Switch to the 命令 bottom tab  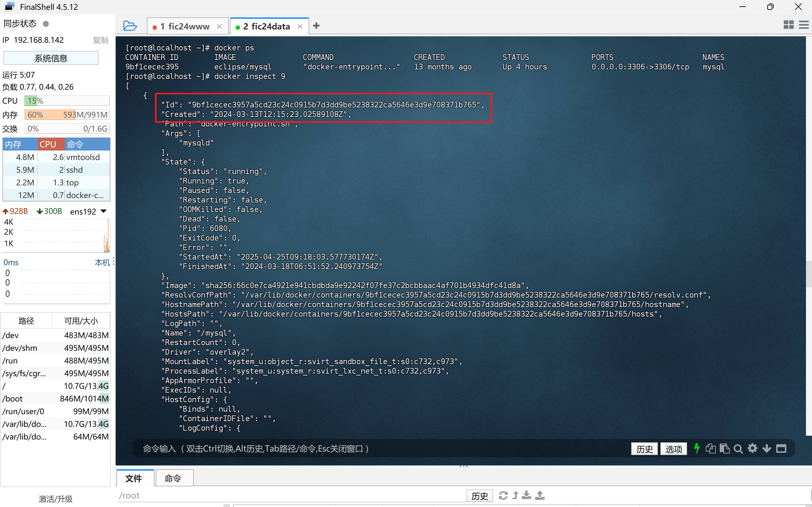pyautogui.click(x=173, y=478)
